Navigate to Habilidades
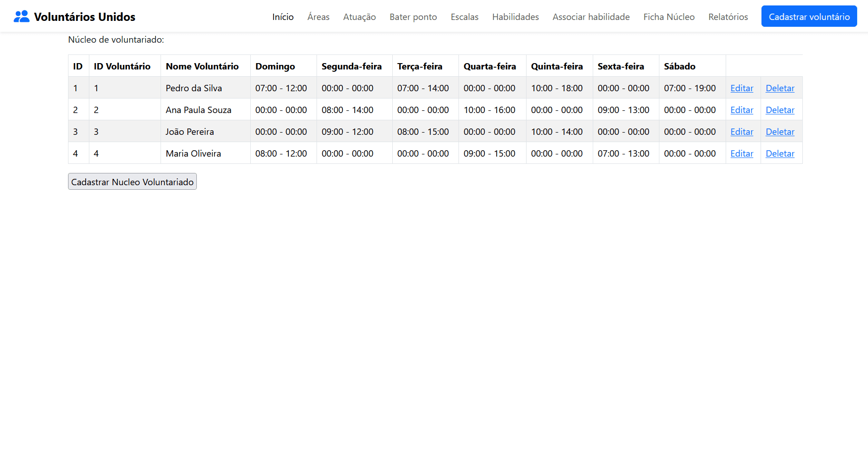 coord(515,17)
